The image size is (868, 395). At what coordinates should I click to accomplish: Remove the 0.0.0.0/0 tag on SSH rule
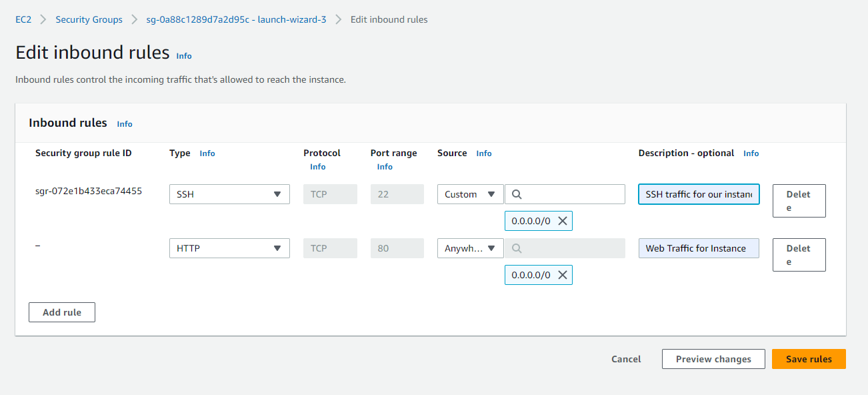562,221
